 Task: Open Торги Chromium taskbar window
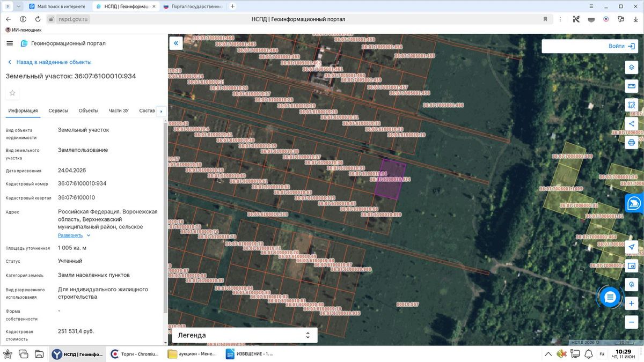pyautogui.click(x=134, y=354)
